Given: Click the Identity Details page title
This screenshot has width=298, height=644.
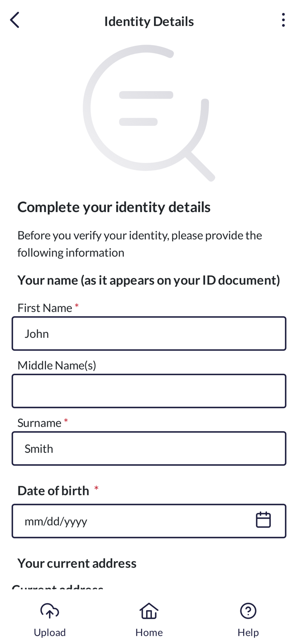Looking at the screenshot, I should click(149, 21).
